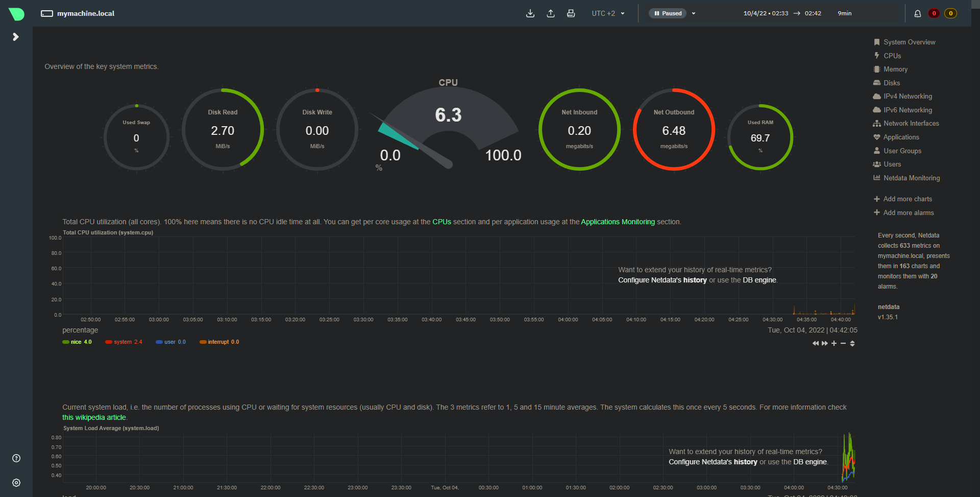Zoom in the CPU chart with plus
The width and height of the screenshot is (980, 497).
point(834,343)
